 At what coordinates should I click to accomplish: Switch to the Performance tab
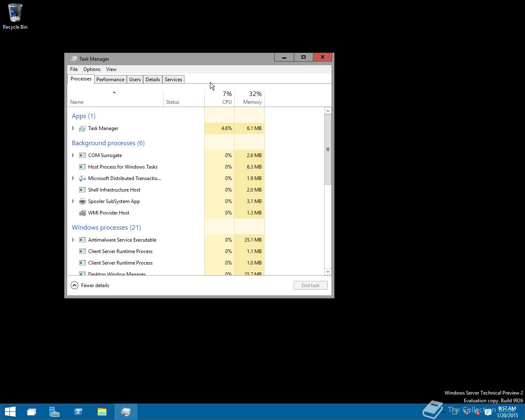click(110, 80)
